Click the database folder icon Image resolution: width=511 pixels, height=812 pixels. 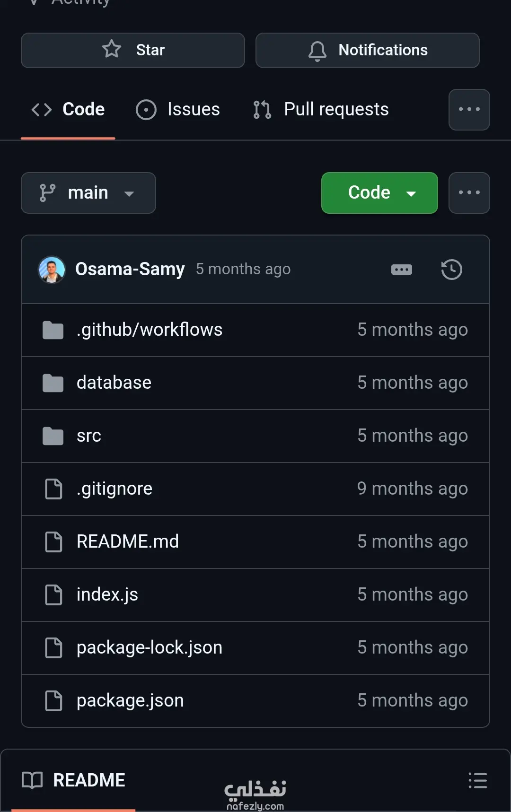pos(53,383)
